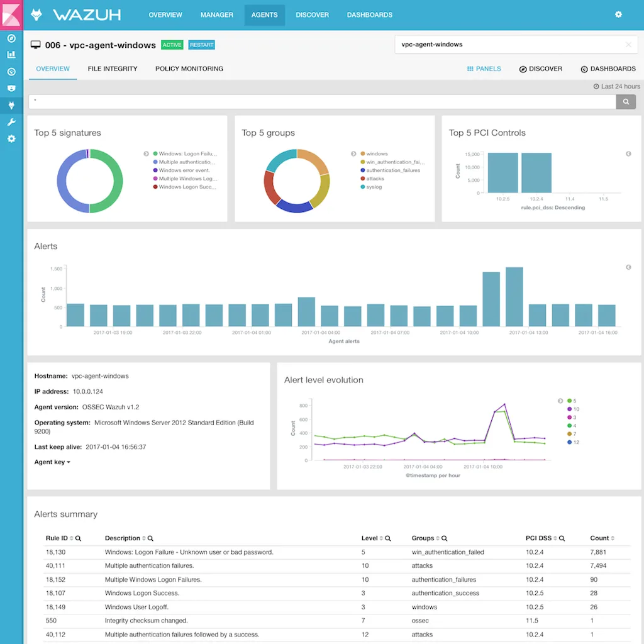Image resolution: width=644 pixels, height=644 pixels.
Task: Switch to Policy Monitoring tab
Action: click(x=189, y=69)
